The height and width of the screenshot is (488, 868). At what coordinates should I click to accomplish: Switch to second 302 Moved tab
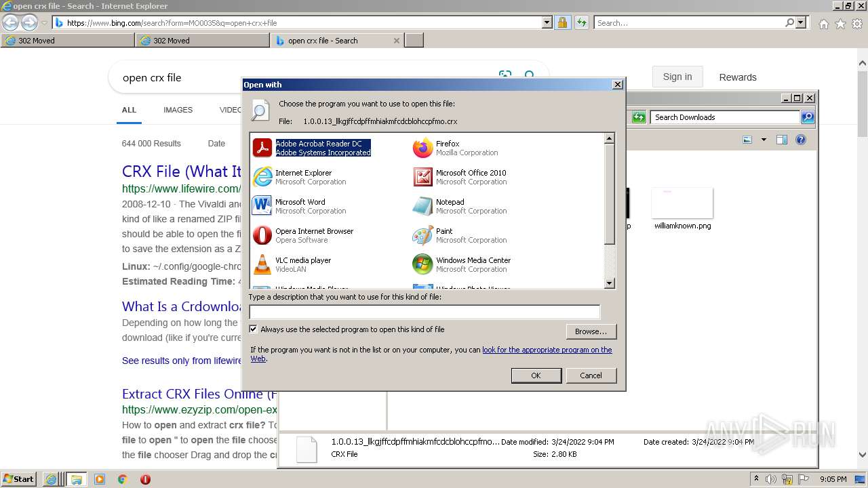point(203,41)
